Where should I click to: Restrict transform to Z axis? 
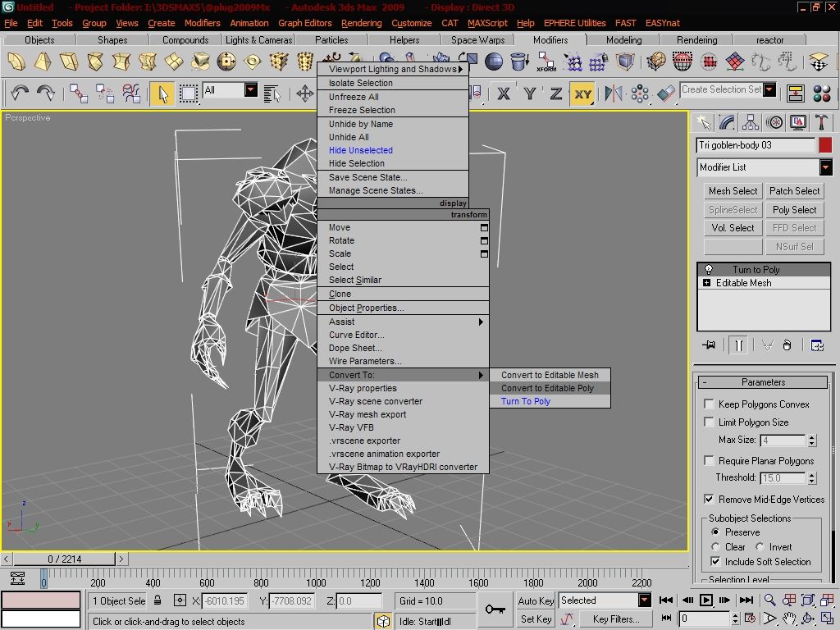(556, 94)
